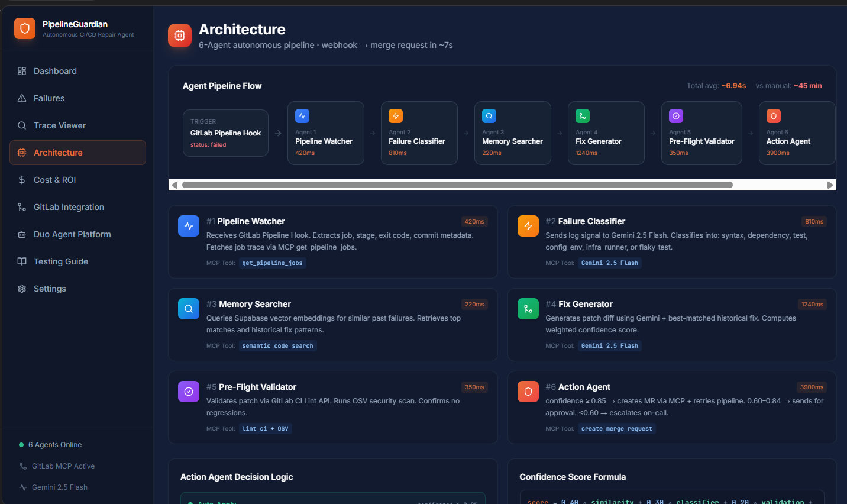Click the Agent 2 Failure Classifier bolt icon
This screenshot has width=847, height=504.
click(x=396, y=116)
